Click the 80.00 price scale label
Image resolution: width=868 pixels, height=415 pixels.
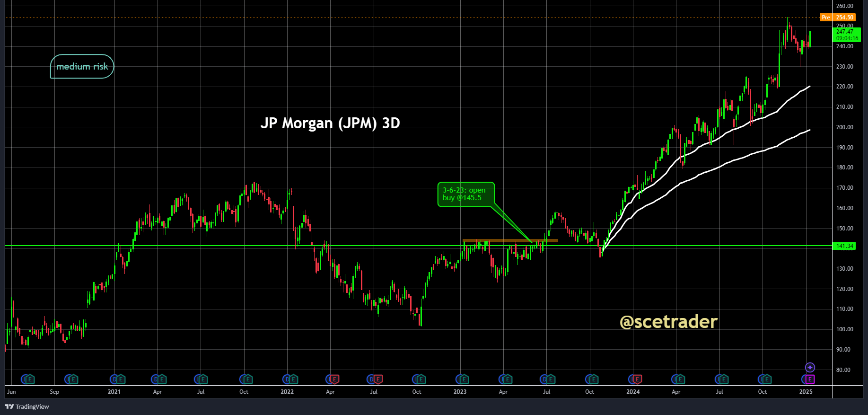coord(844,370)
